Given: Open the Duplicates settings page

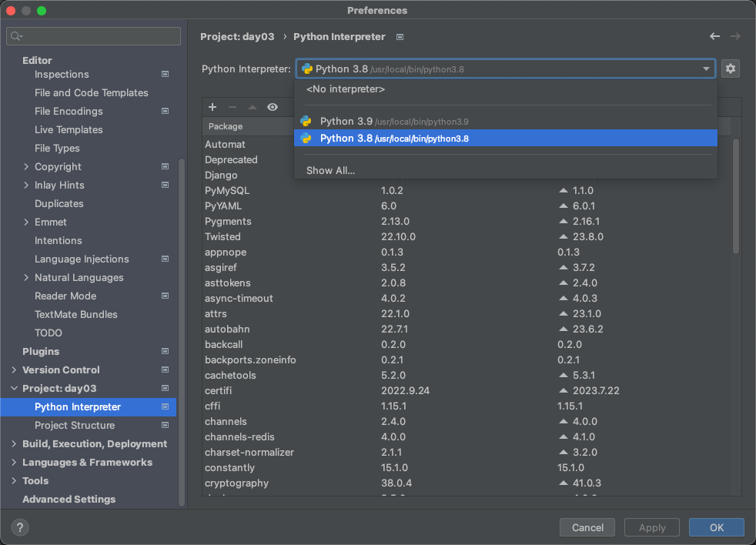Looking at the screenshot, I should [x=59, y=203].
